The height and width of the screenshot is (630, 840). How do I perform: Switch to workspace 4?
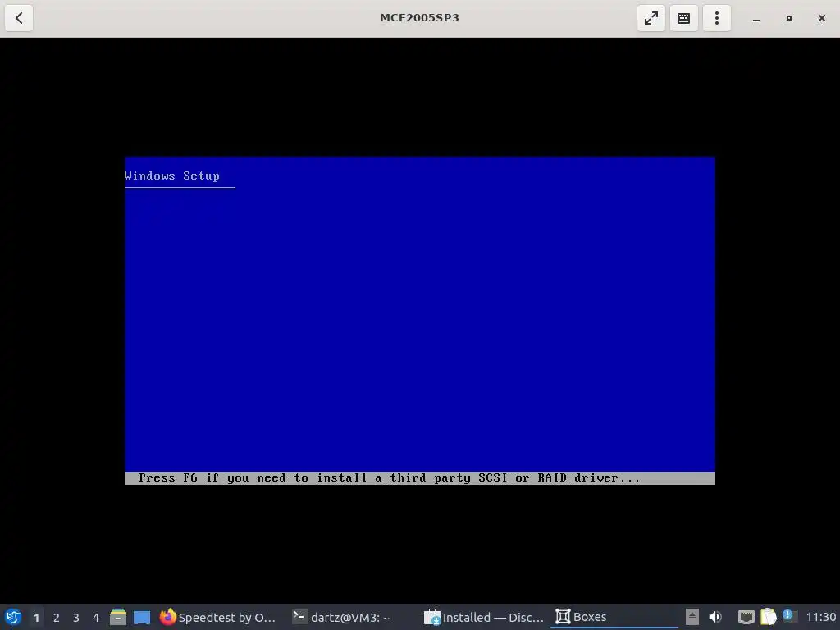96,618
